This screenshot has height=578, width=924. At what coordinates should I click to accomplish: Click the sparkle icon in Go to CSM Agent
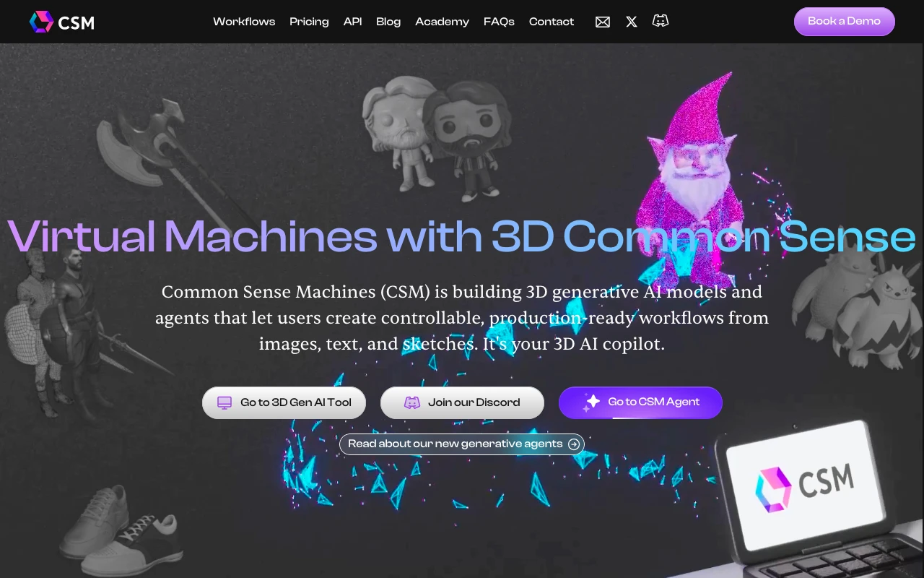pyautogui.click(x=592, y=402)
